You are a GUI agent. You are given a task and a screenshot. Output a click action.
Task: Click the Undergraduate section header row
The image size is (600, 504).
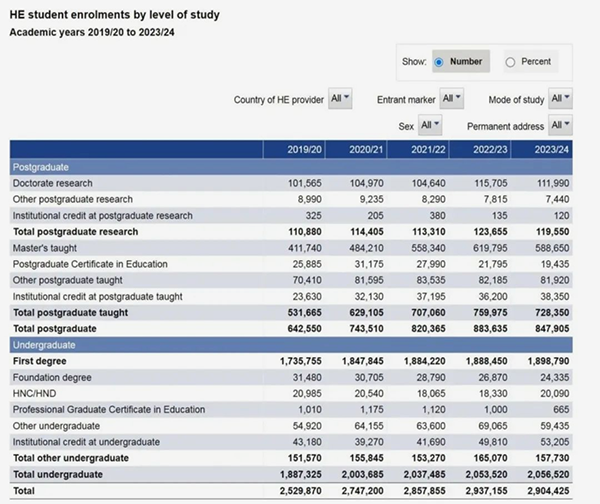tap(44, 344)
